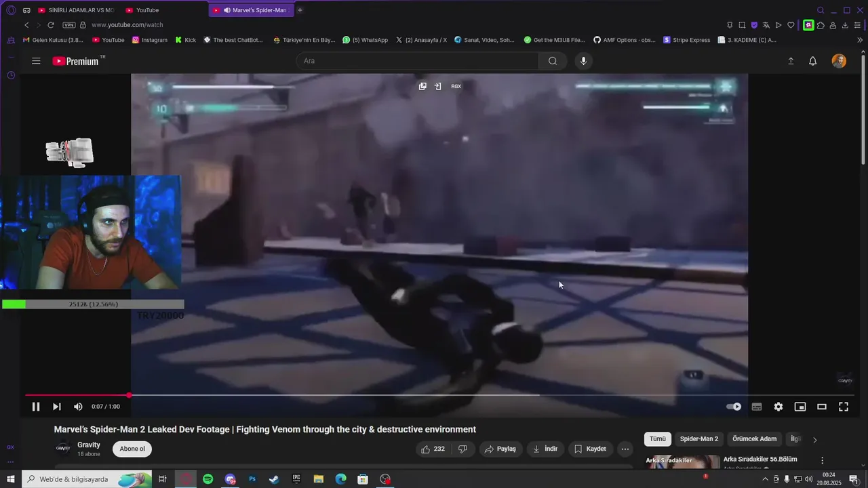868x488 pixels.
Task: Open the YouTube guide hamburger menu
Action: point(36,61)
